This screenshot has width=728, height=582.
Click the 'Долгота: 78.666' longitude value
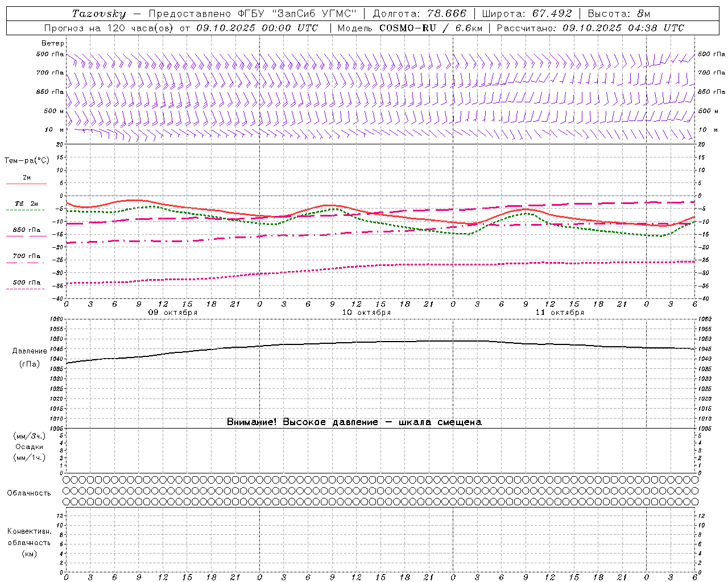420,14
